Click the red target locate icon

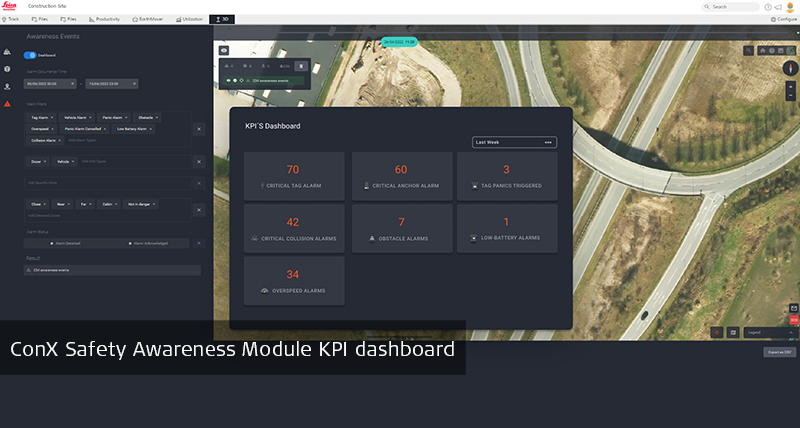pos(716,331)
